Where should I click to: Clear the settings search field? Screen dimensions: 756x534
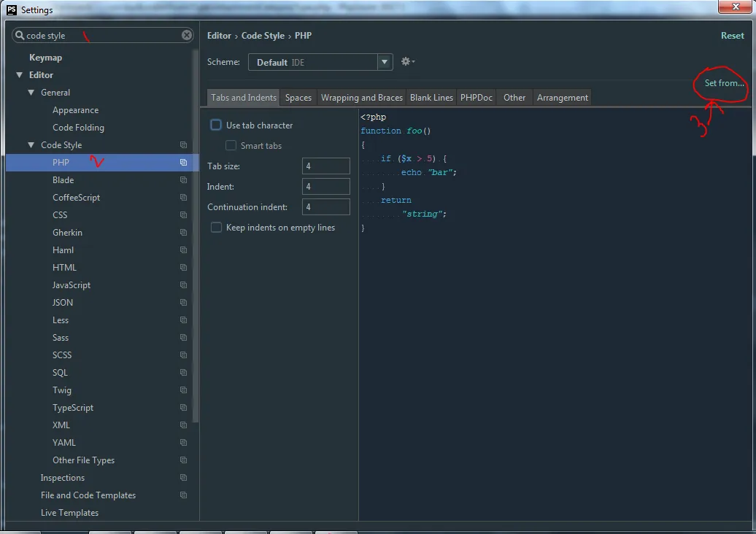[x=187, y=35]
